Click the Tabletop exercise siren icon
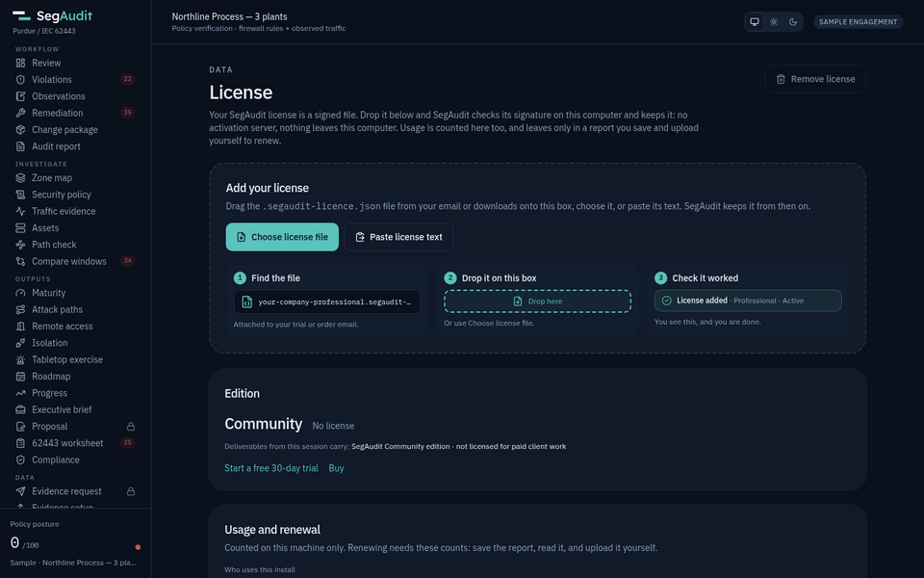The image size is (924, 578). pos(20,359)
